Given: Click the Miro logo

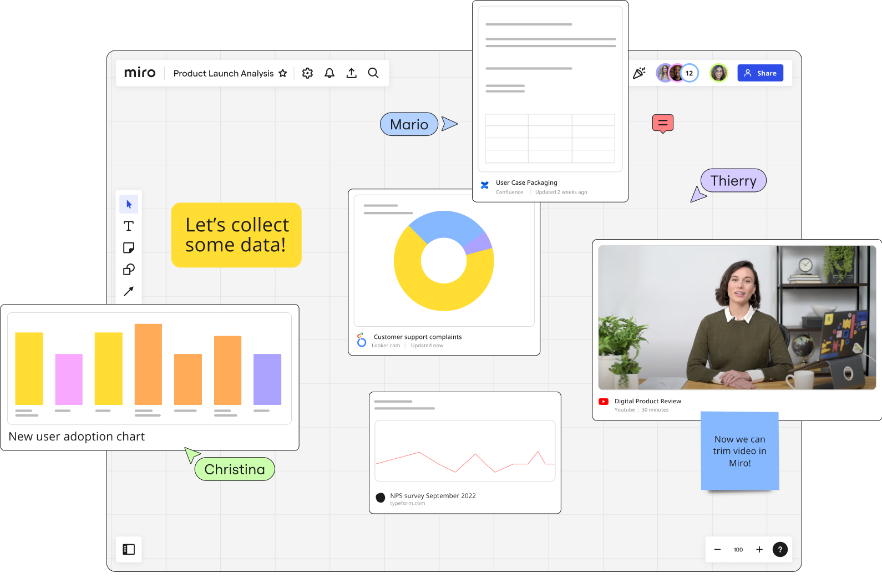Looking at the screenshot, I should [140, 73].
